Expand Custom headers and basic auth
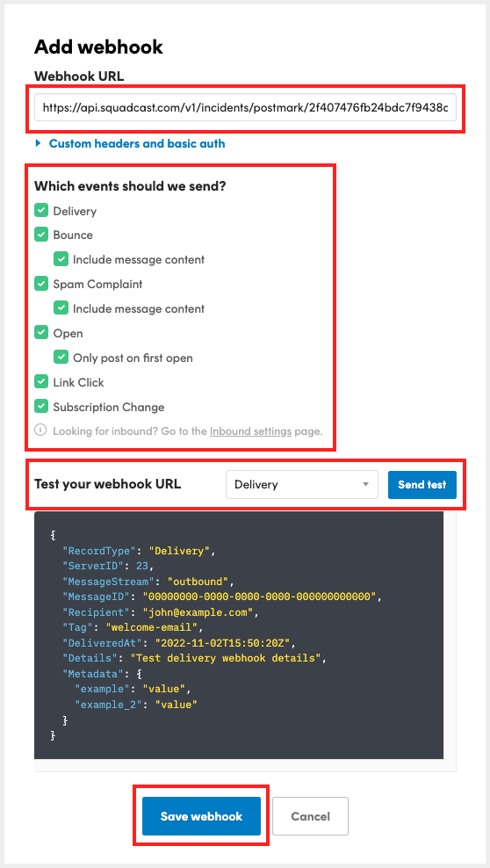The width and height of the screenshot is (490, 868). [x=137, y=143]
